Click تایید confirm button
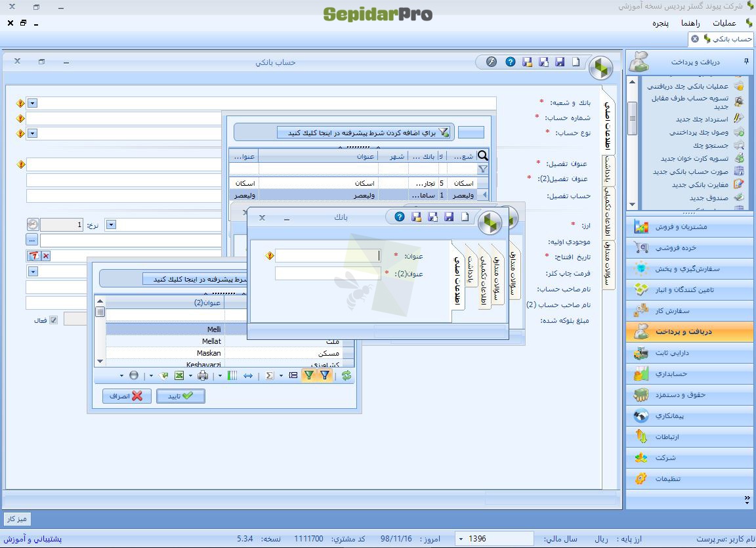 tap(180, 396)
